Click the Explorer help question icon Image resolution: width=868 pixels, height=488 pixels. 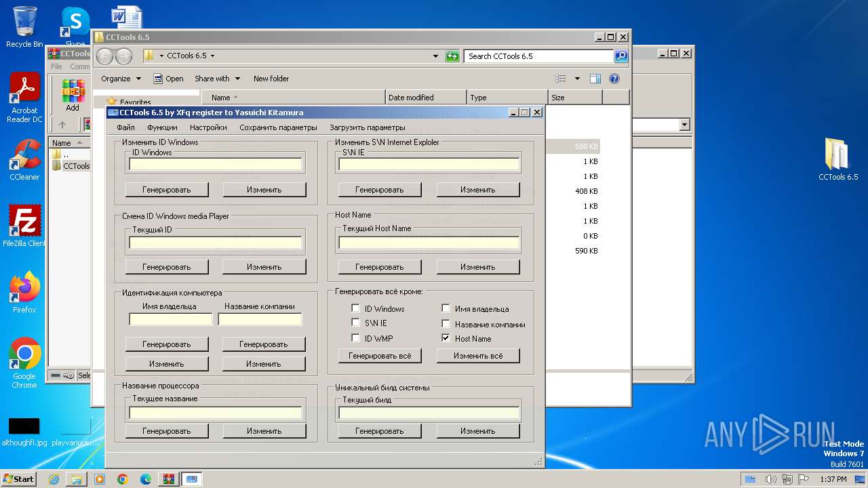point(614,79)
